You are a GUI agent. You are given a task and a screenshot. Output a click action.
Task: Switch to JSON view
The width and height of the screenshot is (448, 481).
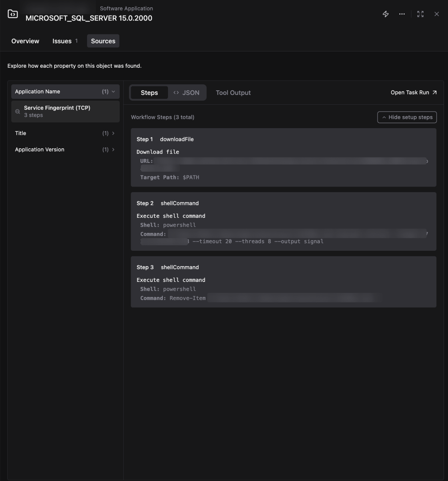coord(187,93)
